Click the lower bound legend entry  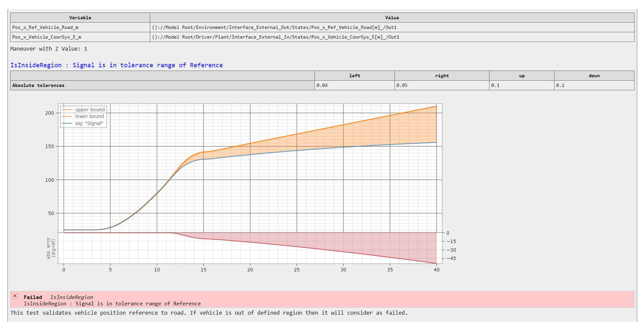(89, 116)
